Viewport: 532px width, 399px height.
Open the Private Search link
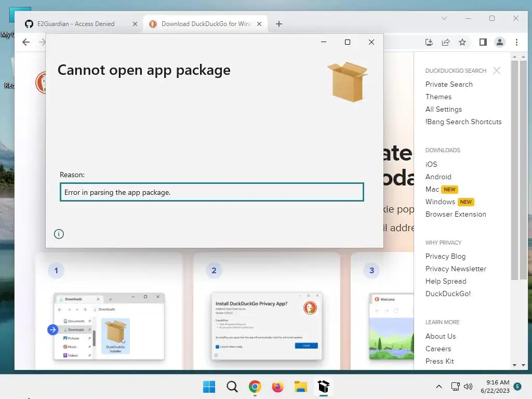coord(449,84)
